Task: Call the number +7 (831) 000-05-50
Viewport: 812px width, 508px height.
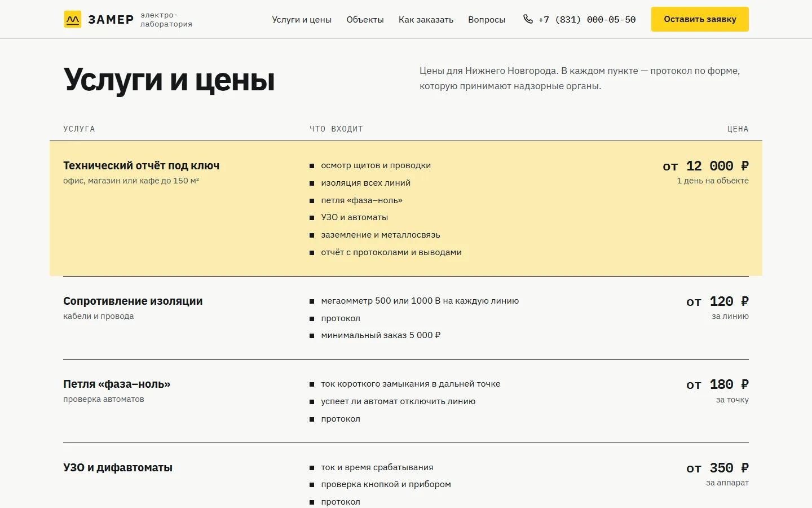Action: (x=586, y=20)
